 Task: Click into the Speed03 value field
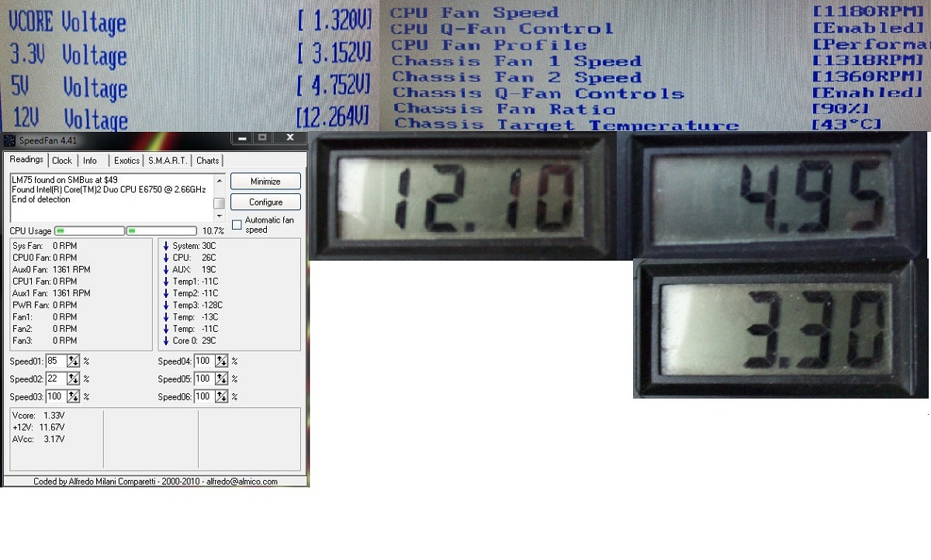click(x=55, y=396)
